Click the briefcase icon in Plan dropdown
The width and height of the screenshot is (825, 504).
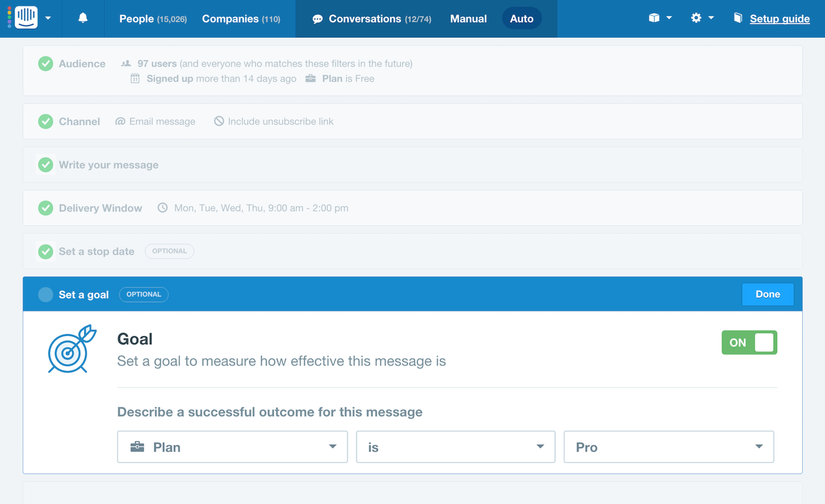137,447
